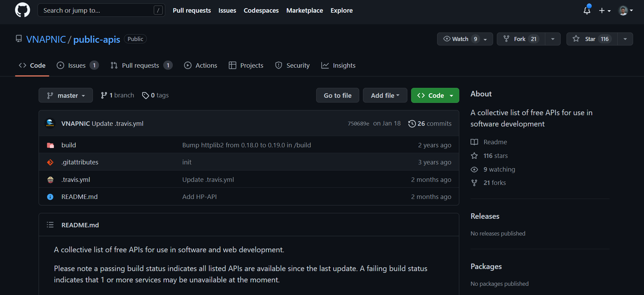The width and height of the screenshot is (644, 295).
Task: Click the VNAPNIC commit author avatar
Action: pyautogui.click(x=50, y=123)
